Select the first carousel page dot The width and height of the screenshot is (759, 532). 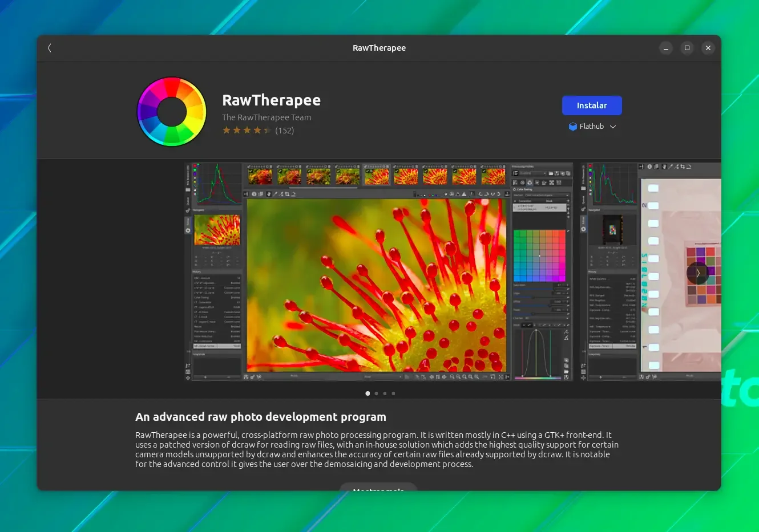(x=368, y=393)
